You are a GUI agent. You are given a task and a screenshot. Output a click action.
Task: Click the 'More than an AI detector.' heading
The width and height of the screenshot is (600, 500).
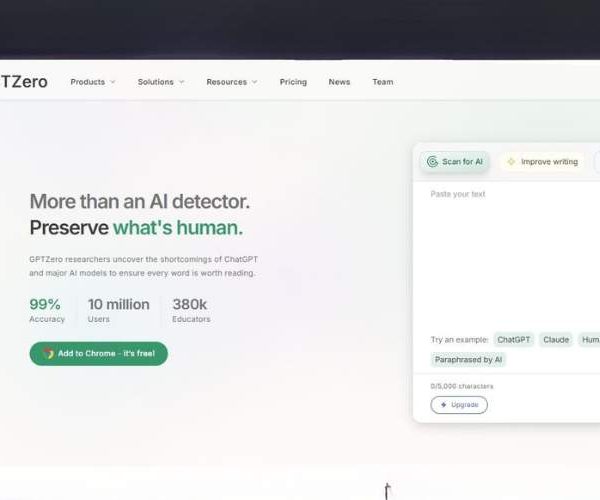click(140, 201)
